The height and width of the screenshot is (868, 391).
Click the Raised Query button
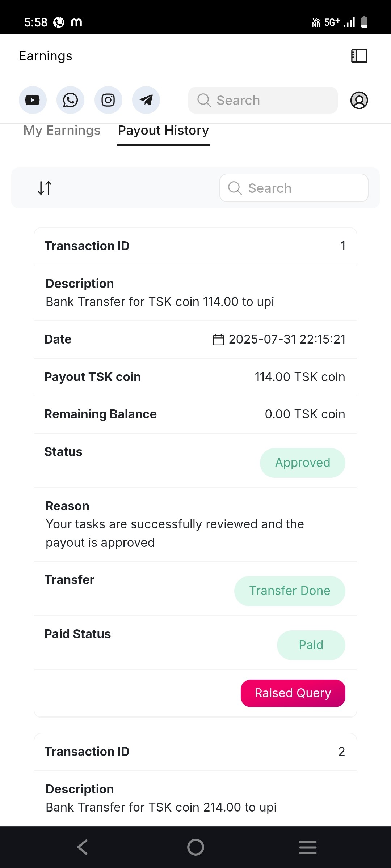[293, 693]
